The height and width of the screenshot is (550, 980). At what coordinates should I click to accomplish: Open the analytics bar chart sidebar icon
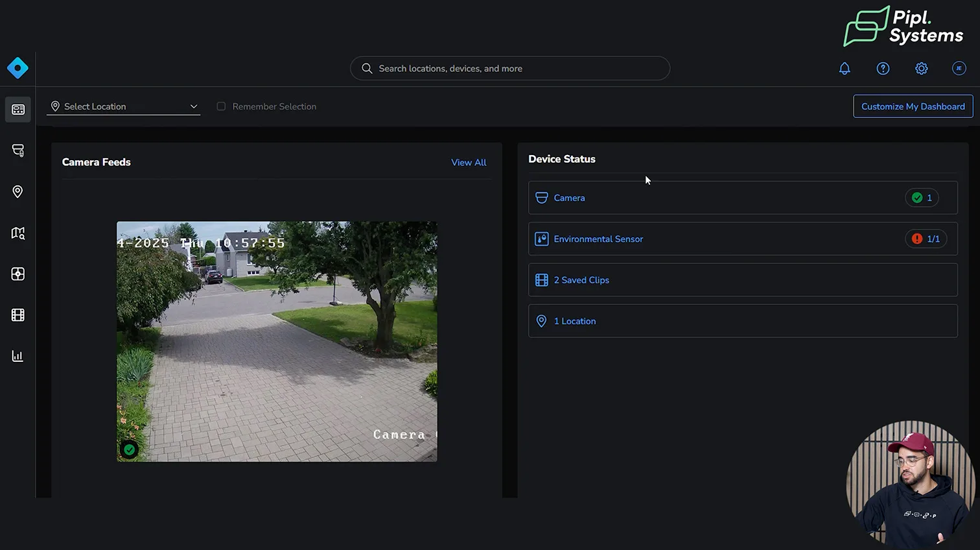click(x=18, y=356)
